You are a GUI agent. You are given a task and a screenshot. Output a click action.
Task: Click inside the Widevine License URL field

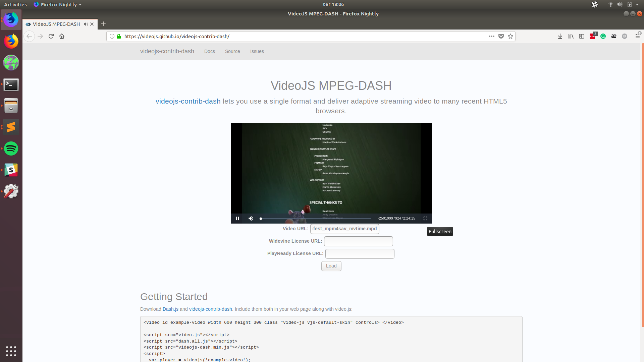(358, 241)
